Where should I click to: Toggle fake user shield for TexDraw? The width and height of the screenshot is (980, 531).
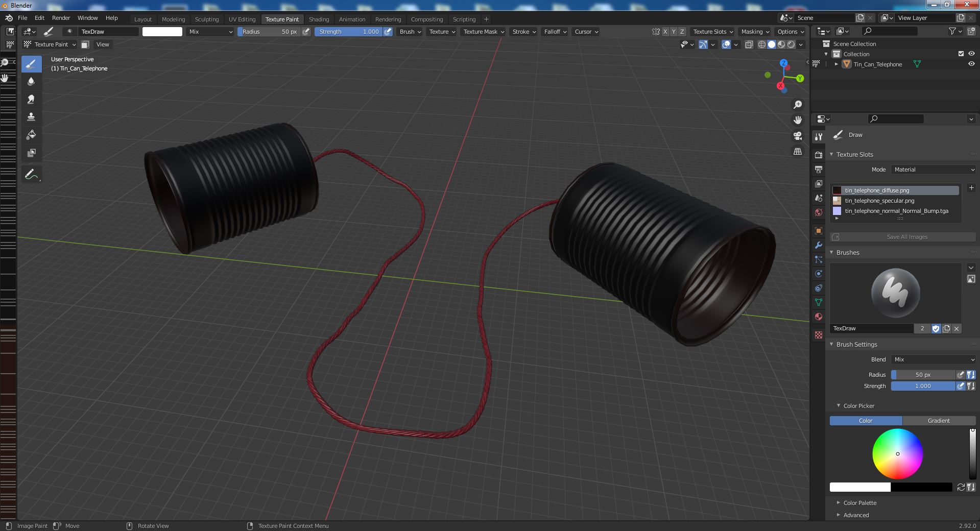pos(936,329)
